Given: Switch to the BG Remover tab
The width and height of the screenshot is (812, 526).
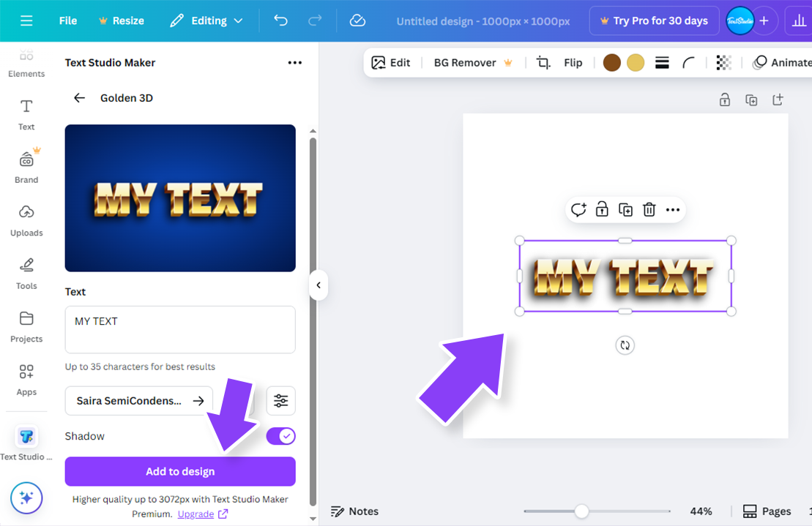Looking at the screenshot, I should coord(466,62).
